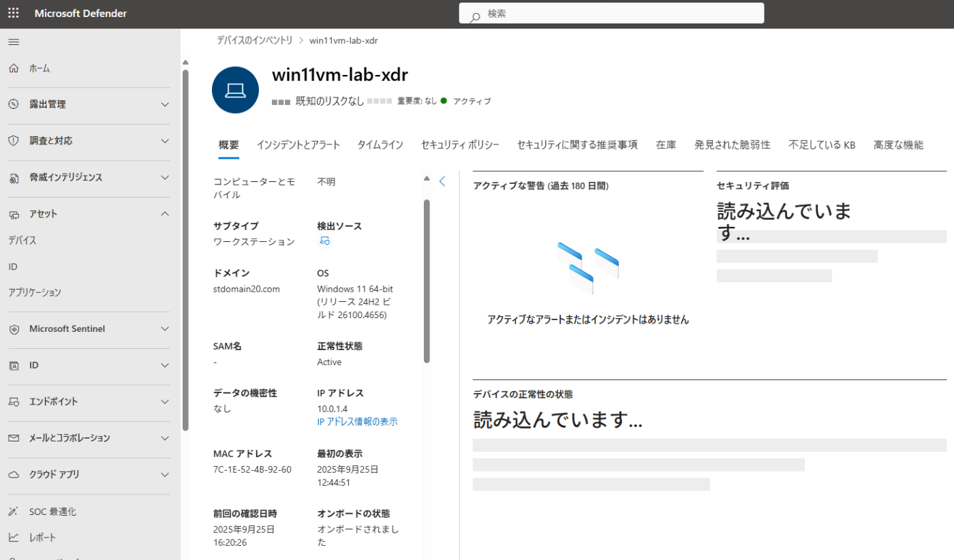The width and height of the screenshot is (954, 560).
Task: Click IP address value 10.0.1.4
Action: pyautogui.click(x=333, y=408)
